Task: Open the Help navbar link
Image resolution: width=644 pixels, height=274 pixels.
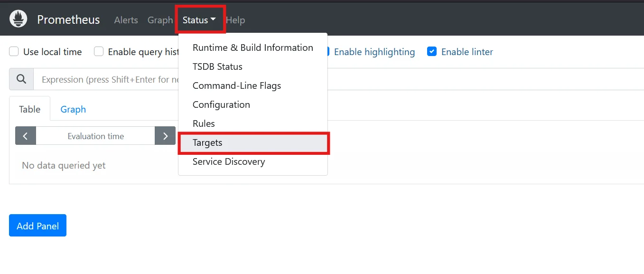Action: point(235,20)
